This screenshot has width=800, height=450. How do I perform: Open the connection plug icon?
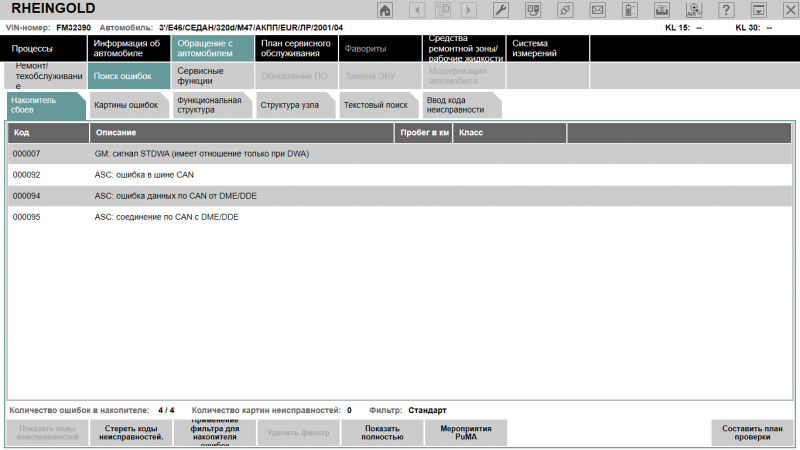click(x=565, y=10)
